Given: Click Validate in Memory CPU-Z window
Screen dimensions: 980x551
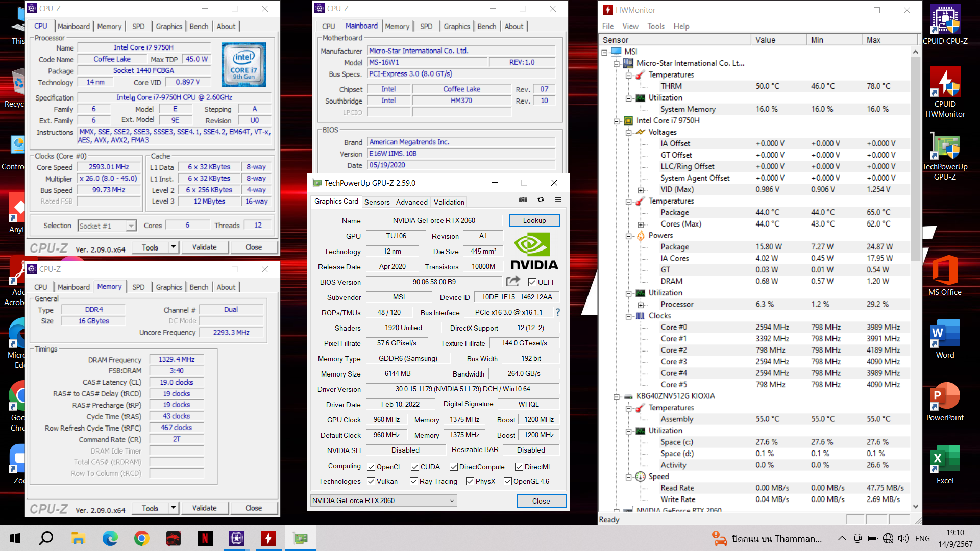Looking at the screenshot, I should click(204, 508).
